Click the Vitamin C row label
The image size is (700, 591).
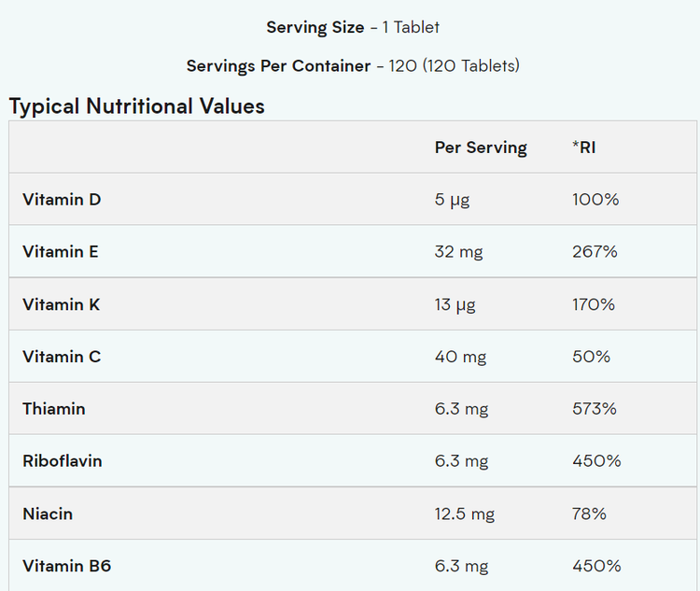(x=62, y=357)
